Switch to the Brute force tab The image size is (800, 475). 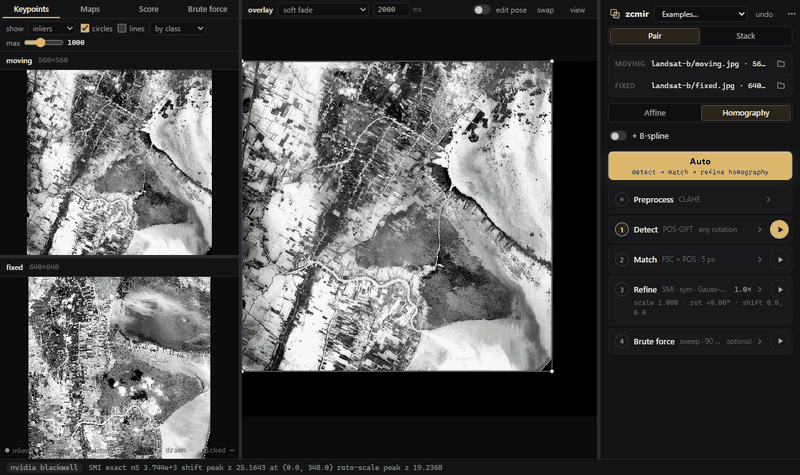(x=207, y=9)
